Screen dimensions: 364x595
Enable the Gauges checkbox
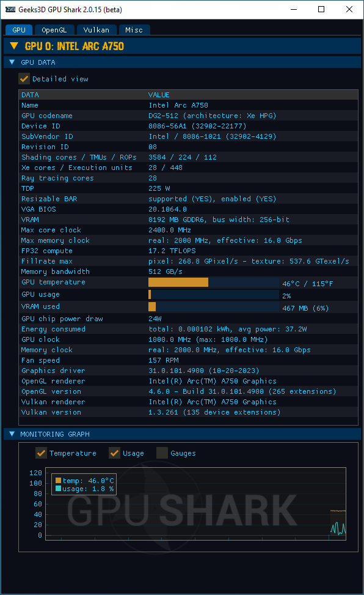click(162, 453)
